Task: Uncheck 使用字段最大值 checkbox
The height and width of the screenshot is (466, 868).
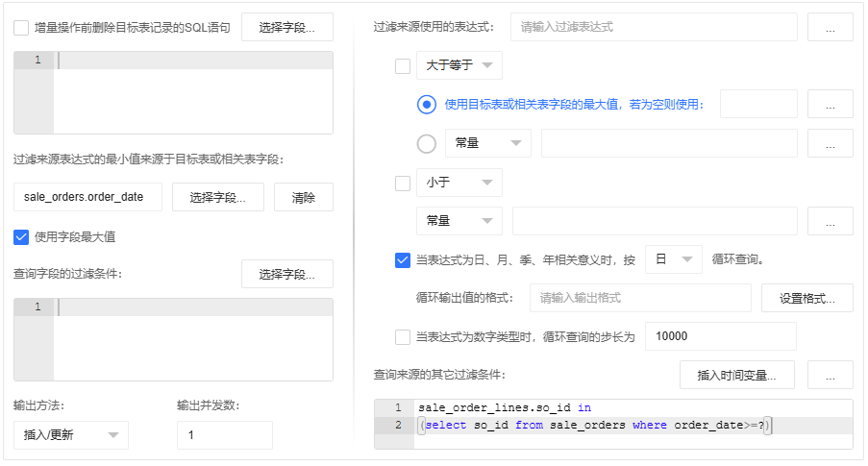Action: pos(21,237)
